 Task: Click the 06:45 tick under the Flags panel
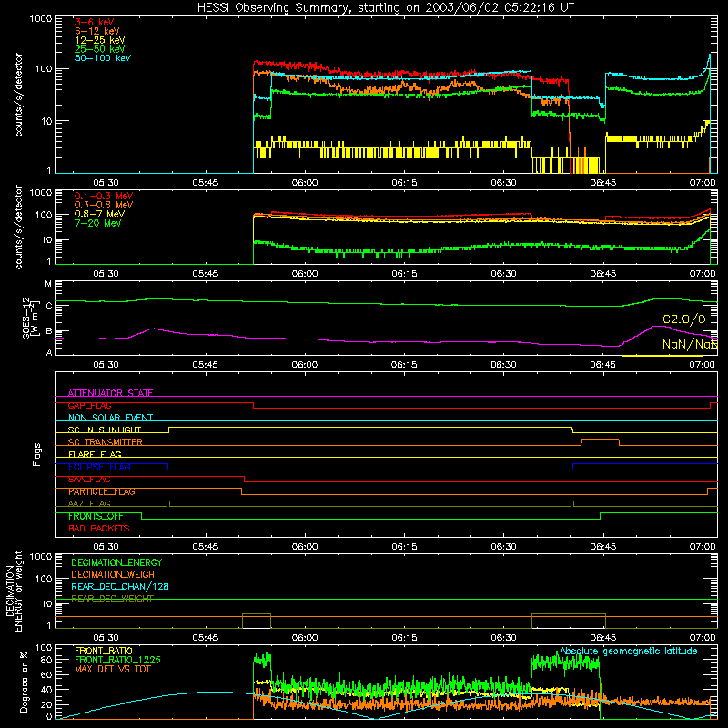(603, 547)
